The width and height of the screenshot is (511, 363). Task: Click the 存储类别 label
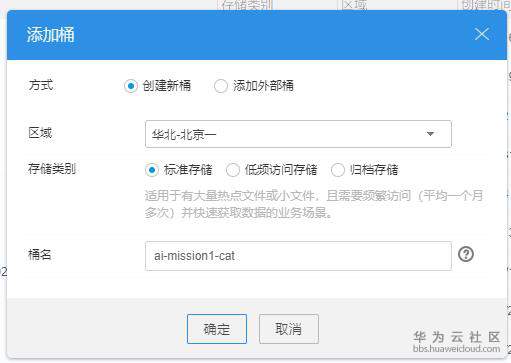click(x=52, y=169)
